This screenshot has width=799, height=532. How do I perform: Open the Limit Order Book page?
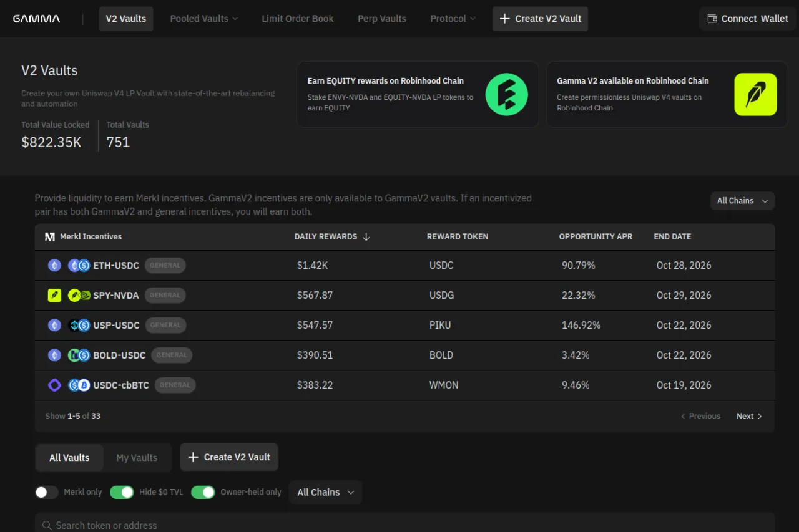point(298,19)
